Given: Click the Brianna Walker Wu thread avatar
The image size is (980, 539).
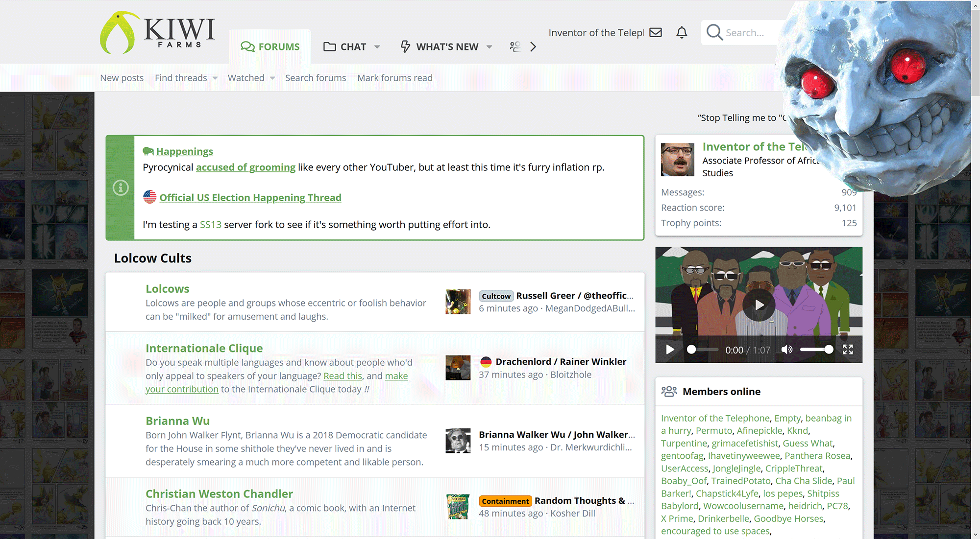Looking at the screenshot, I should coord(458,441).
